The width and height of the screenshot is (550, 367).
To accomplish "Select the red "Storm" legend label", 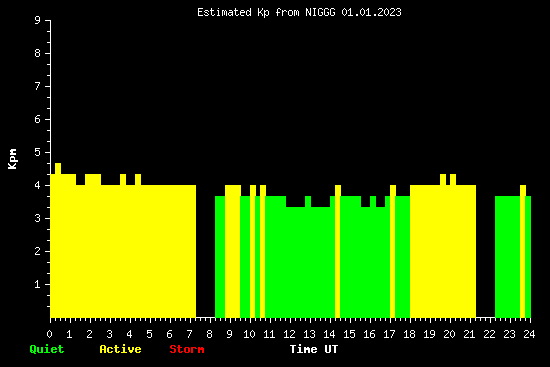I will pyautogui.click(x=187, y=349).
